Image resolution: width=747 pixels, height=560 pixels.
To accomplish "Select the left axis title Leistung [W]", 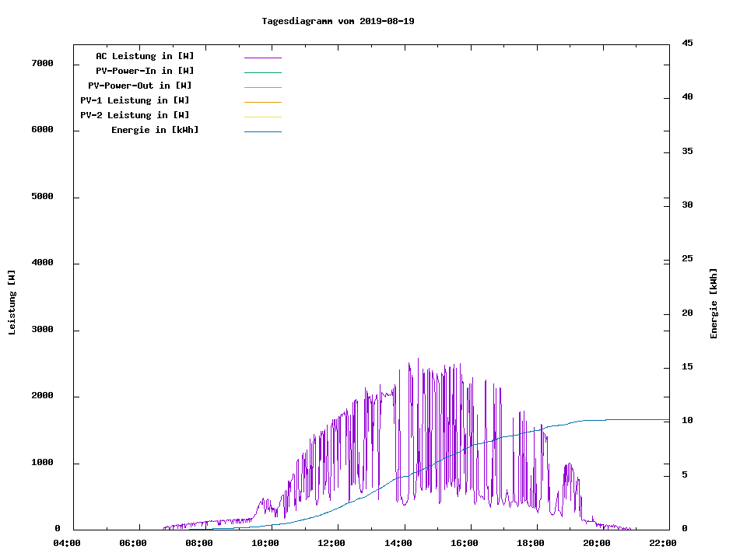I will 12,303.
